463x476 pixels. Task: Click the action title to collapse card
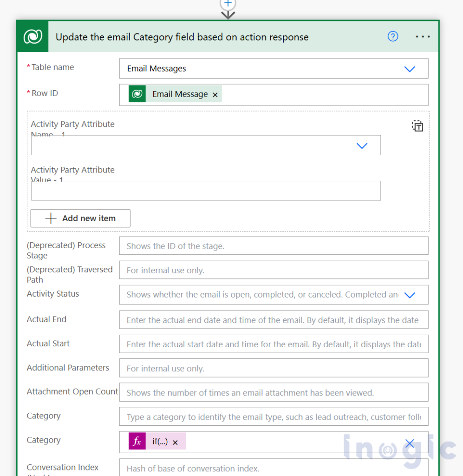182,37
